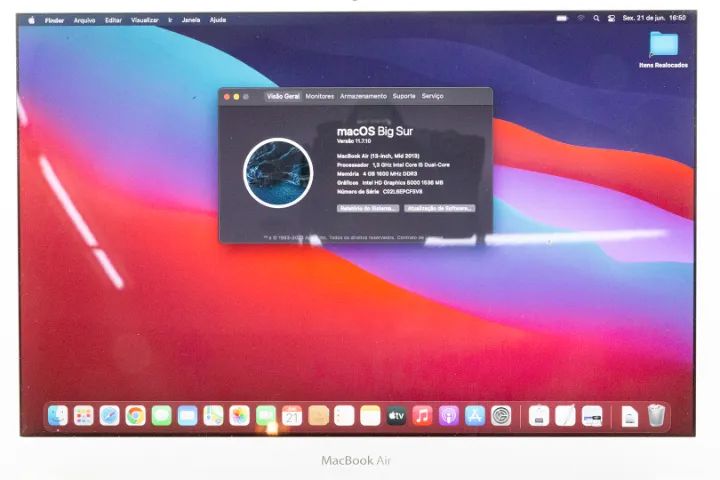This screenshot has height=480, width=720.
Task: Click the macOS Big Sur title
Action: [x=375, y=131]
